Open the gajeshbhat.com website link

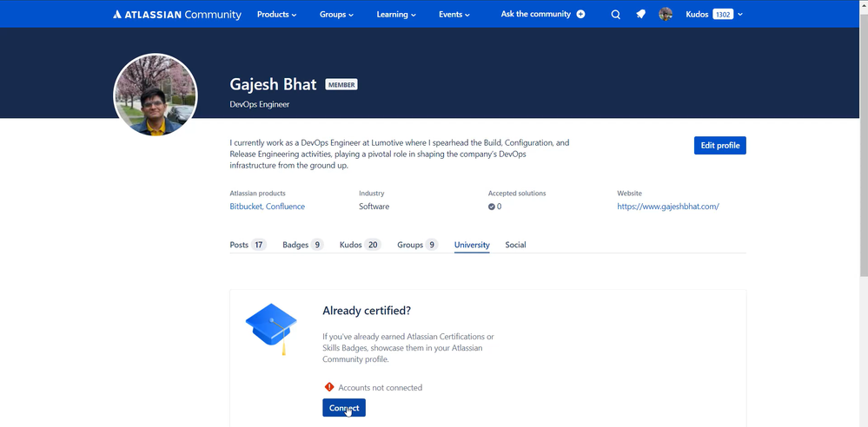point(668,207)
